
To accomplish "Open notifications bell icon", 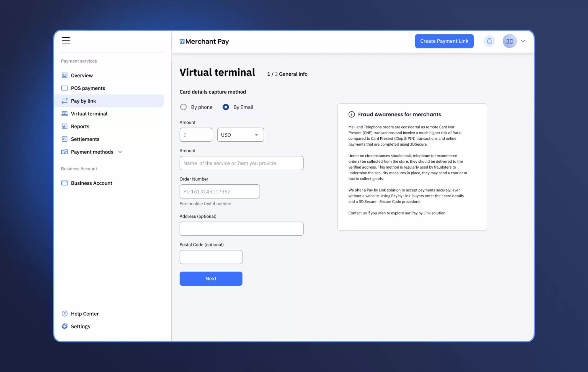I will (x=489, y=41).
